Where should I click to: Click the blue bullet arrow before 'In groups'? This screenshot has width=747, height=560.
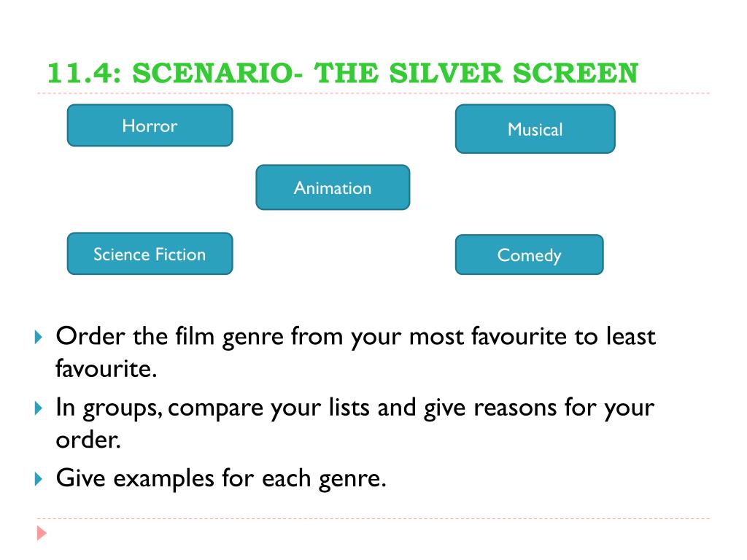pyautogui.click(x=39, y=408)
